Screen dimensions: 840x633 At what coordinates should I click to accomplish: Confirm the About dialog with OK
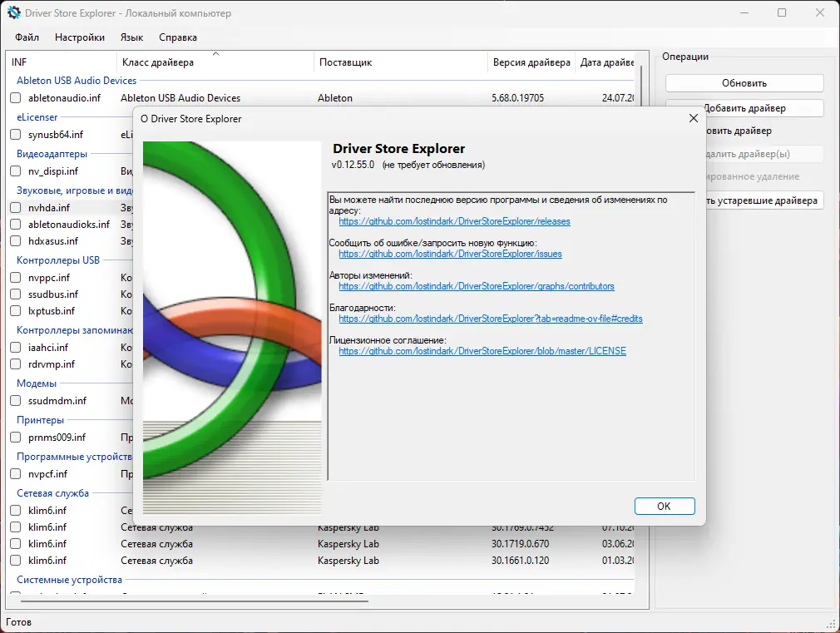coord(665,506)
